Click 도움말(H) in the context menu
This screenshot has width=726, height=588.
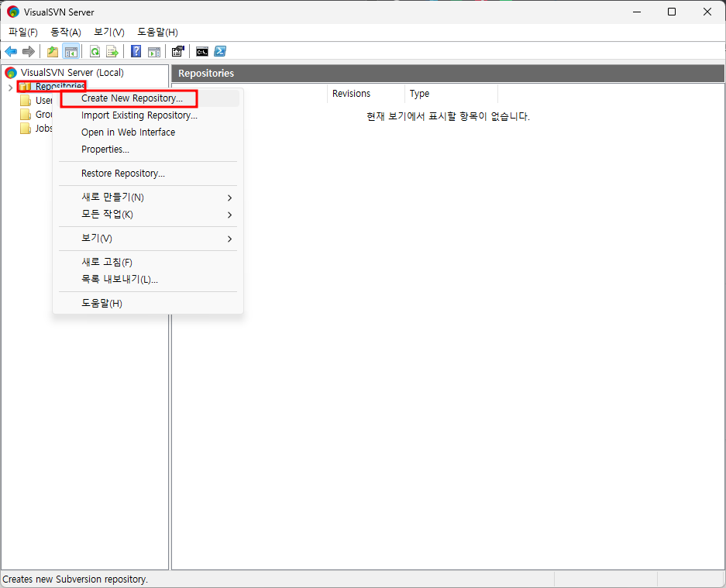coord(148,304)
